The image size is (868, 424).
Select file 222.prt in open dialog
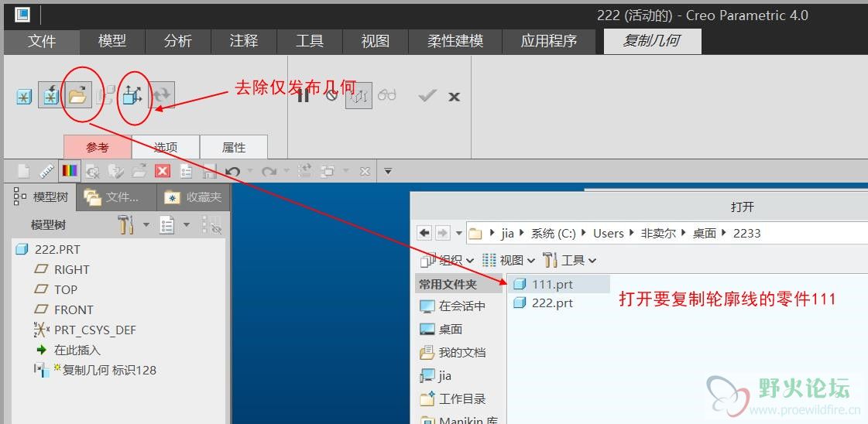click(543, 303)
